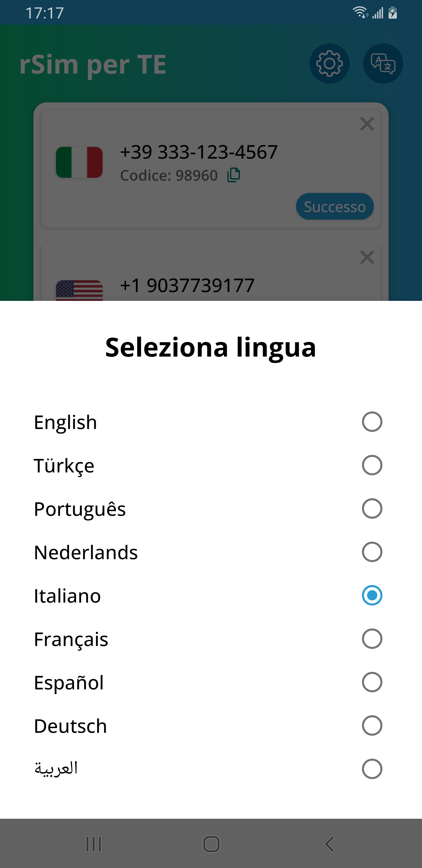Open the settings gear icon
The height and width of the screenshot is (868, 422).
click(329, 64)
